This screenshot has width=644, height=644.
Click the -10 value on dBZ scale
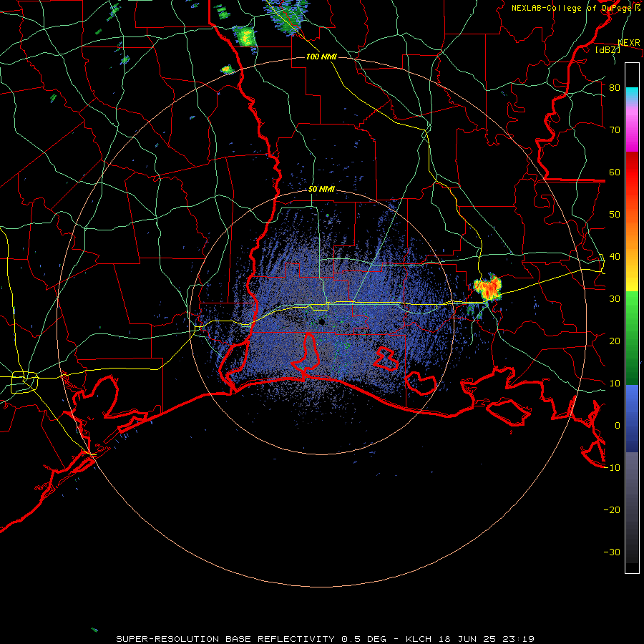click(x=612, y=468)
